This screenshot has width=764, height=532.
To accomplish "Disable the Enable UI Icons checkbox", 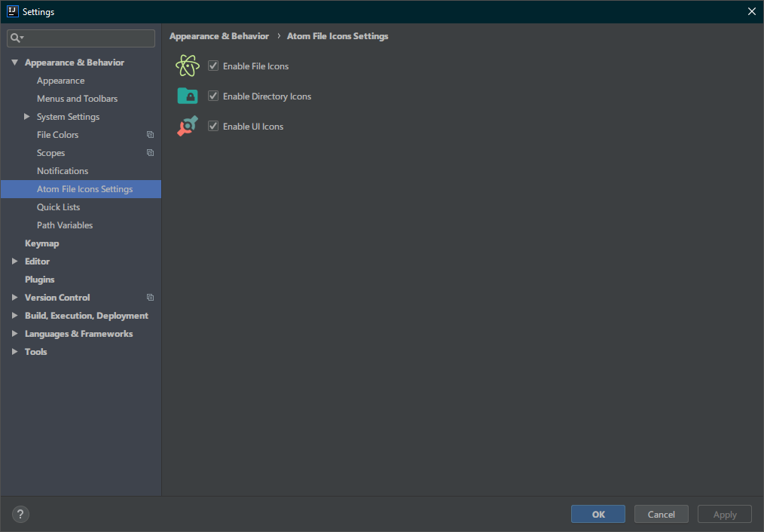I will [x=213, y=126].
